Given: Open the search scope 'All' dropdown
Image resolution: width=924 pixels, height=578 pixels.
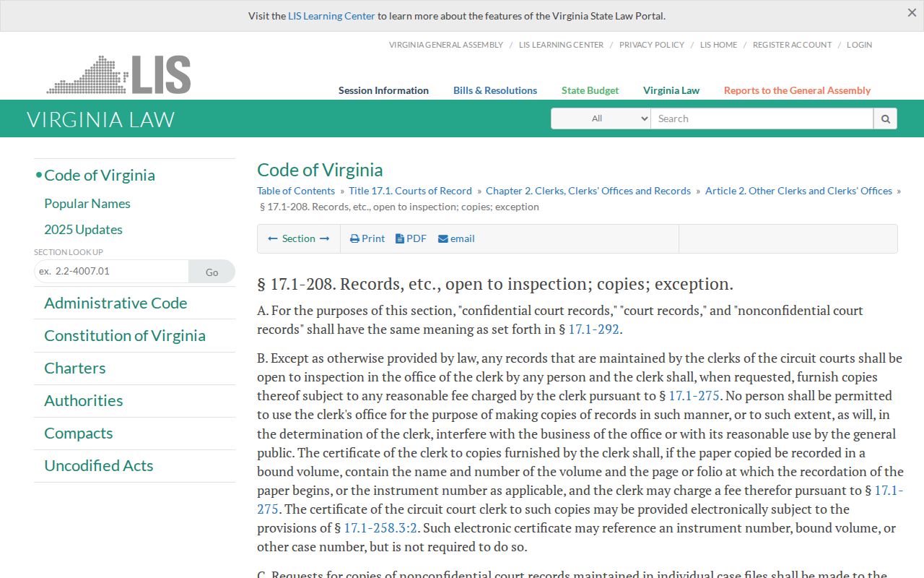Looking at the screenshot, I should [x=601, y=118].
